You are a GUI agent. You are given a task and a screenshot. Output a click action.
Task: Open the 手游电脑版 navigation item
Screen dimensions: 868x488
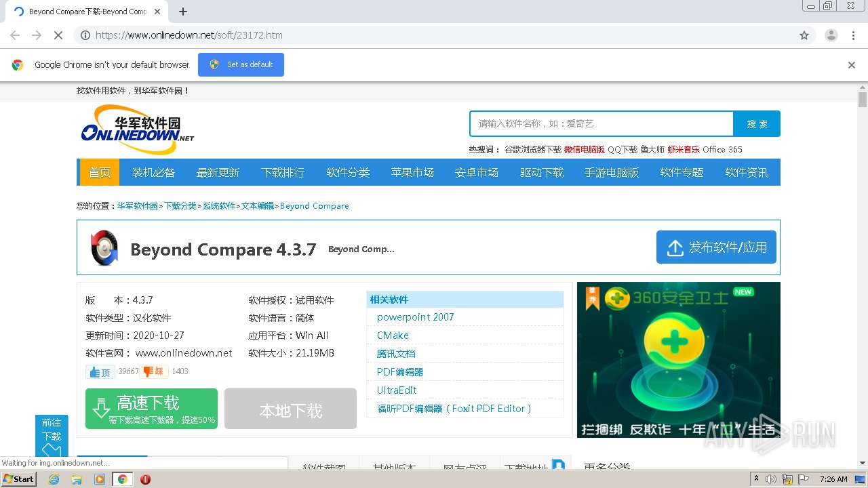coord(612,172)
